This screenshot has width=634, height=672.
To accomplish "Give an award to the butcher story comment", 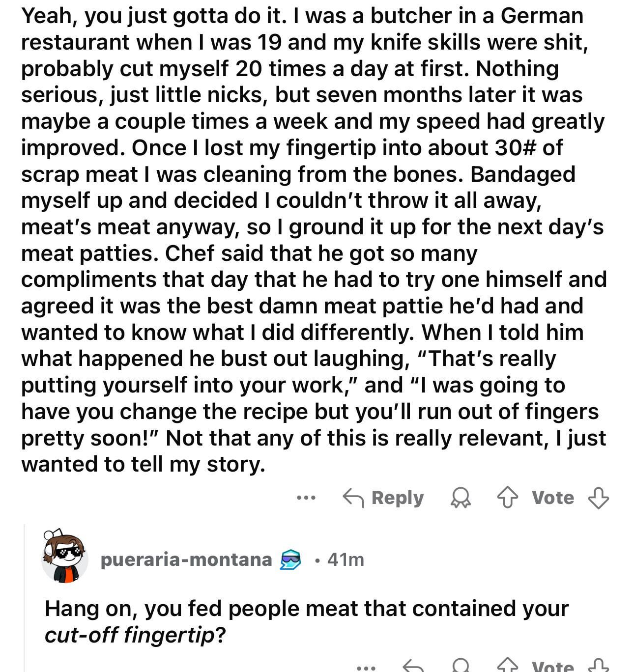I will [x=461, y=498].
